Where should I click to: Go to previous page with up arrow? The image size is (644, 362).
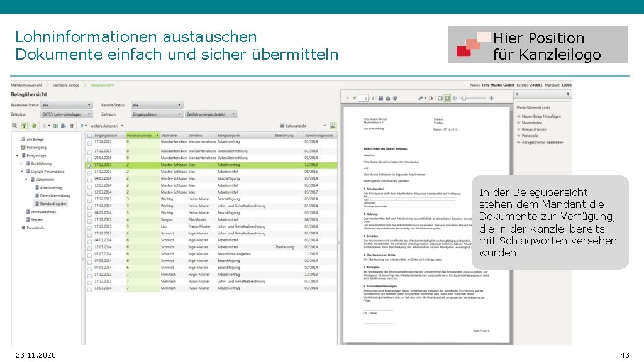click(347, 98)
